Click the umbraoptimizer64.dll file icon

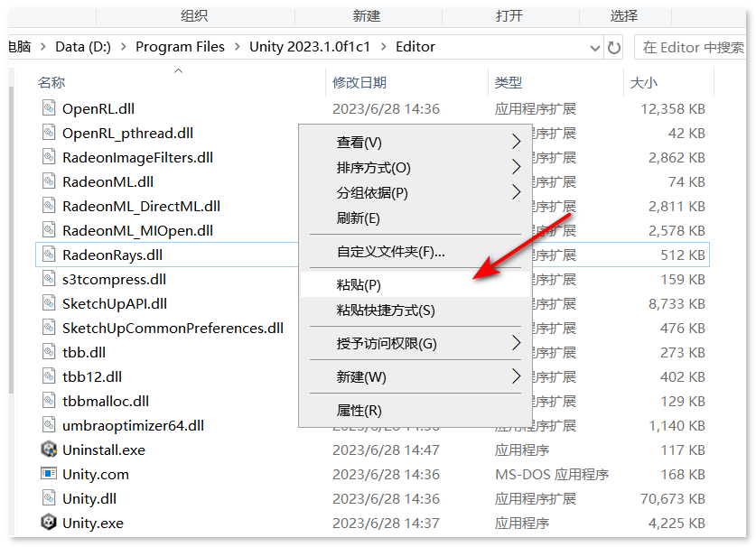[49, 424]
